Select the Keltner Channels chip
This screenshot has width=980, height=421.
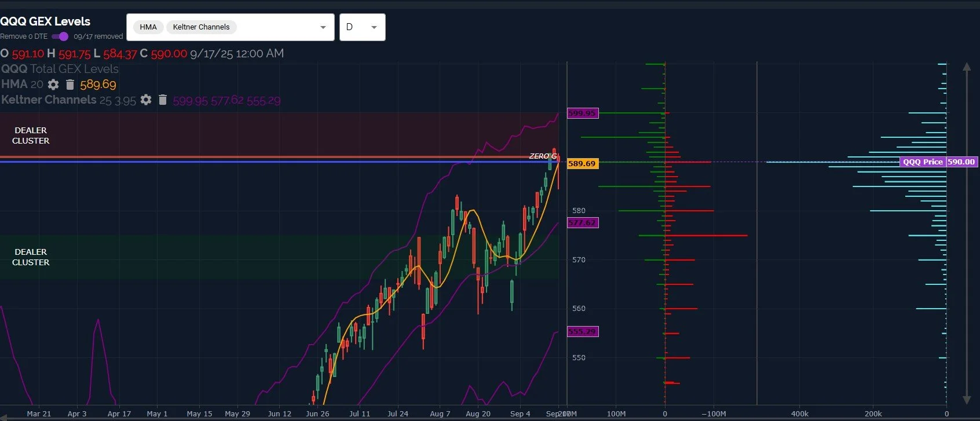tap(201, 27)
